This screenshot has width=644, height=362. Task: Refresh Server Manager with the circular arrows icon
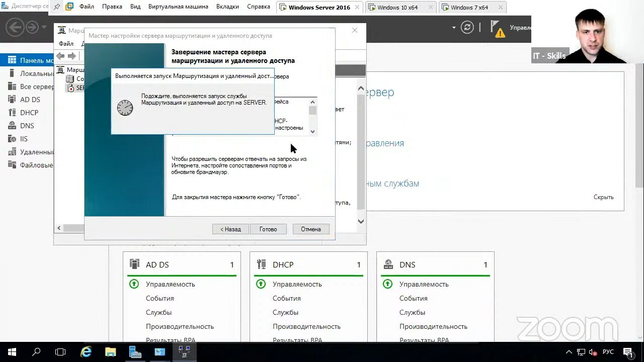coord(467,28)
